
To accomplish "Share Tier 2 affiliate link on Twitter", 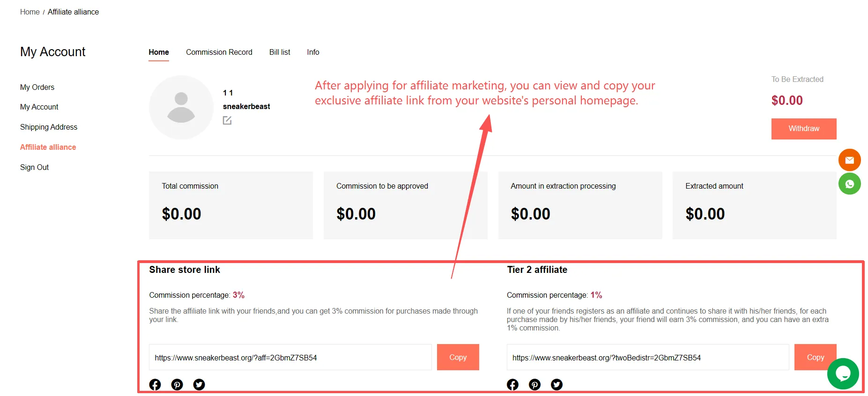I will [x=556, y=384].
